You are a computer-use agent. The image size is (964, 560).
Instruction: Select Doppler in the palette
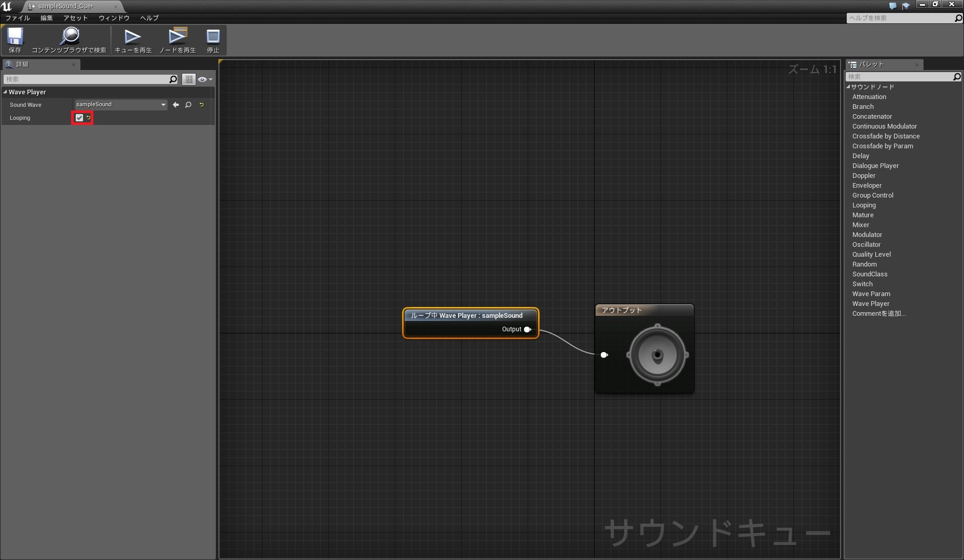tap(864, 176)
